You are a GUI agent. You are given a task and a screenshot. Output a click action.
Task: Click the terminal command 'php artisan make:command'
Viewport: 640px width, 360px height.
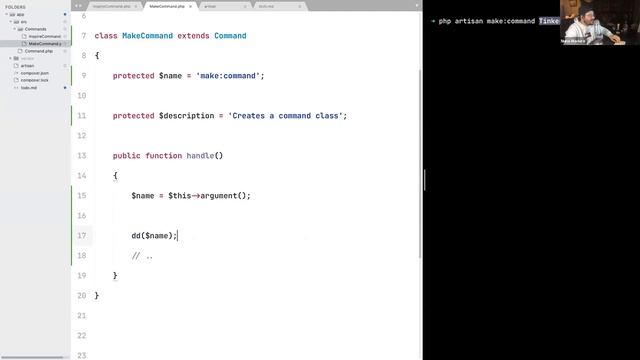[x=487, y=21]
